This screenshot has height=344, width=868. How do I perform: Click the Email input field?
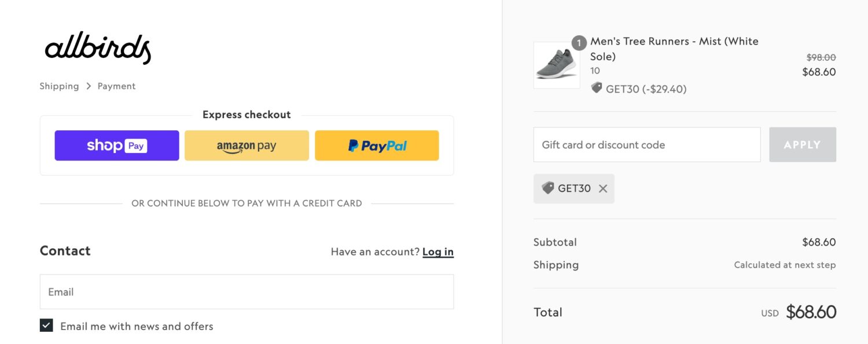click(247, 291)
